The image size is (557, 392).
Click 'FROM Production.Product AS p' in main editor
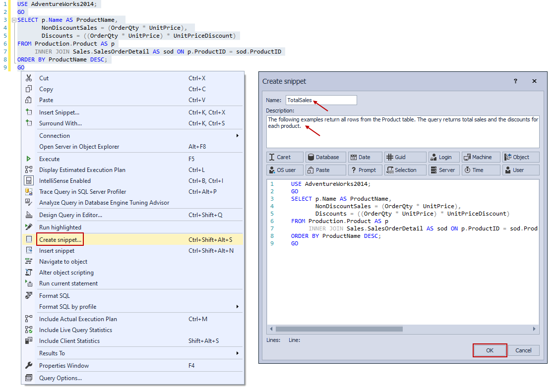pyautogui.click(x=65, y=44)
